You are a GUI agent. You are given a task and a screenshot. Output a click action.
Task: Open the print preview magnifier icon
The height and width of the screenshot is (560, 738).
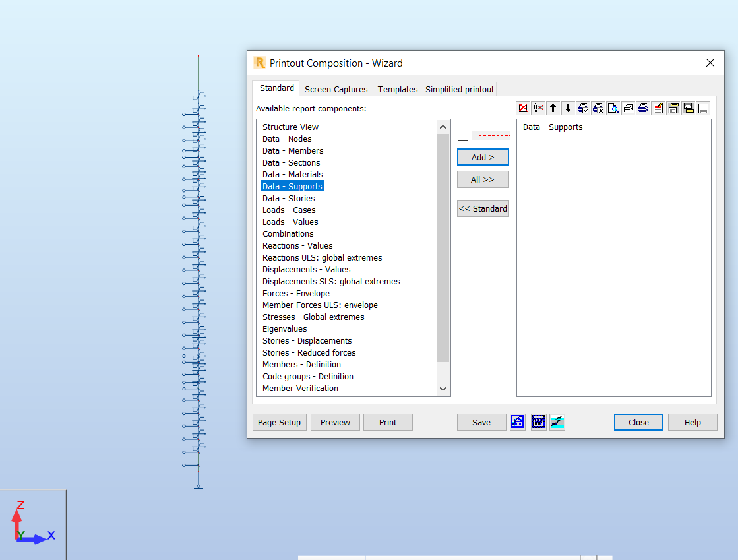[x=613, y=108]
